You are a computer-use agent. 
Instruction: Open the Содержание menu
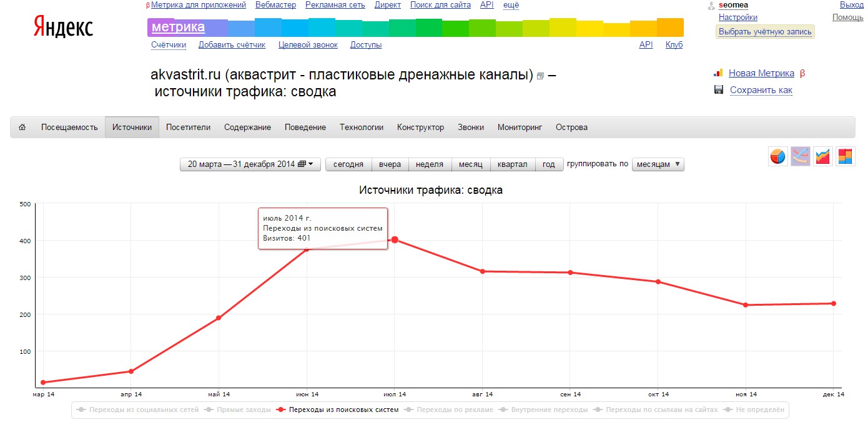[x=247, y=127]
